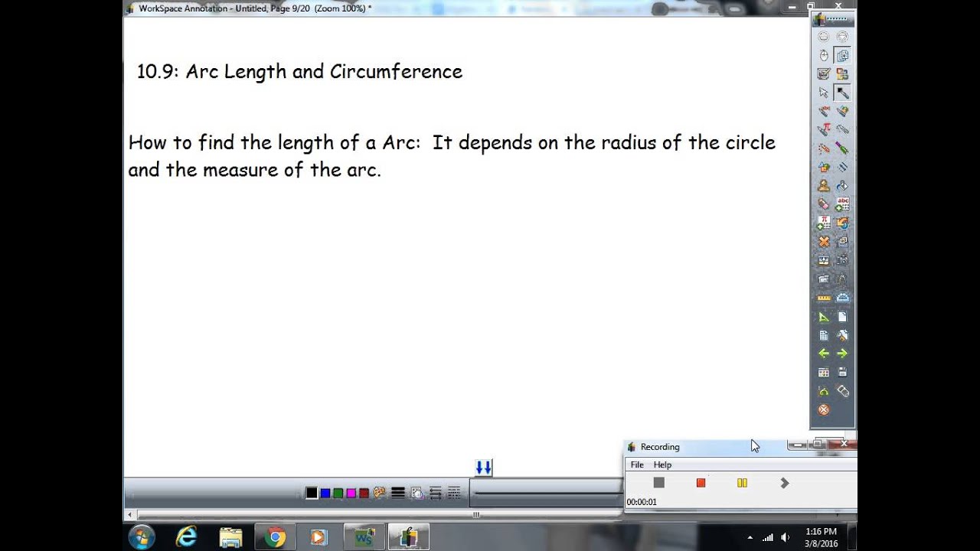Open Internet Explorer from the taskbar
Viewport: 980px width, 551px height.
pos(186,537)
